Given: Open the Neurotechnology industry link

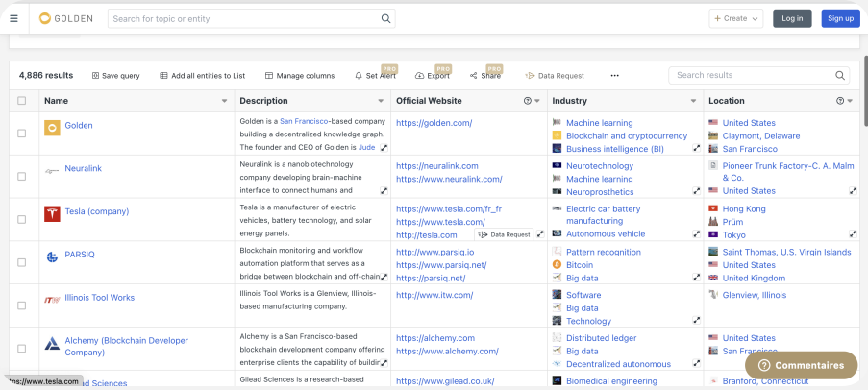Looking at the screenshot, I should (x=600, y=166).
